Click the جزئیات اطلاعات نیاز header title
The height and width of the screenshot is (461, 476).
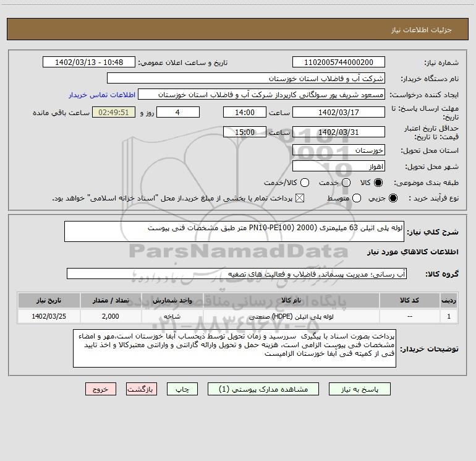tap(422, 30)
